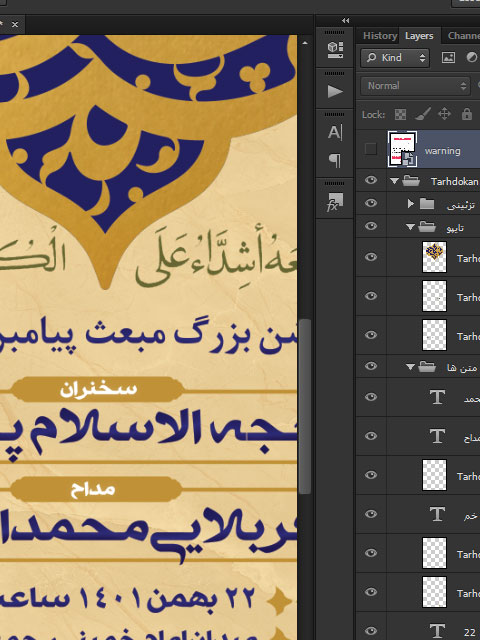Click the تایپو group folder icon
Viewport: 480px width, 640px height.
pyautogui.click(x=427, y=227)
